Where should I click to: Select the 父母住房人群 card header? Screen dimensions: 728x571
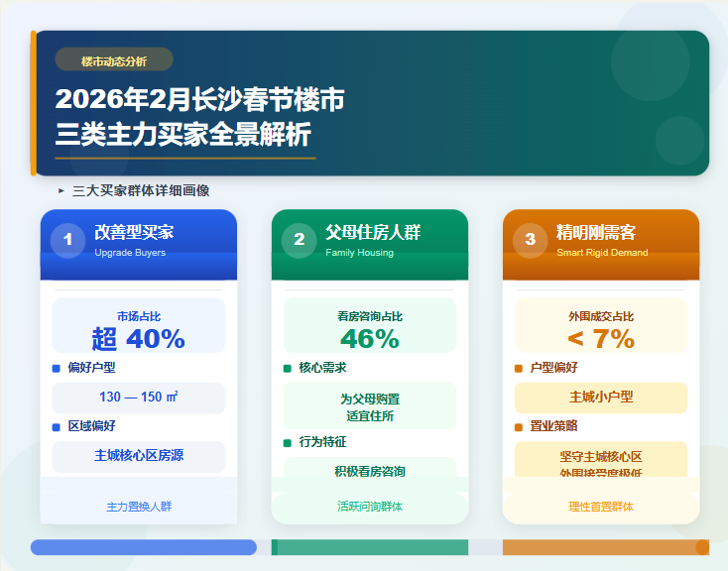click(370, 245)
